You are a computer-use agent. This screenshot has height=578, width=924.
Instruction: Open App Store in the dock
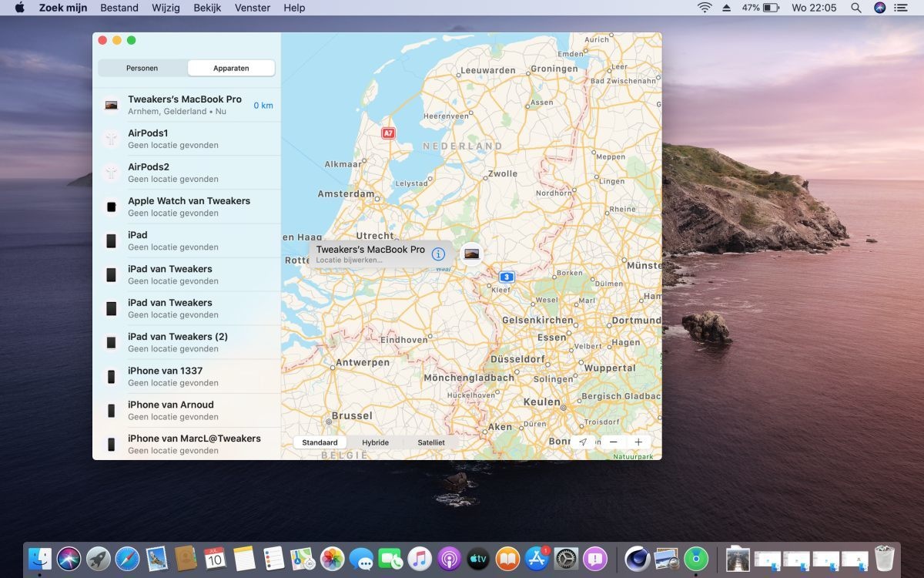pos(537,559)
